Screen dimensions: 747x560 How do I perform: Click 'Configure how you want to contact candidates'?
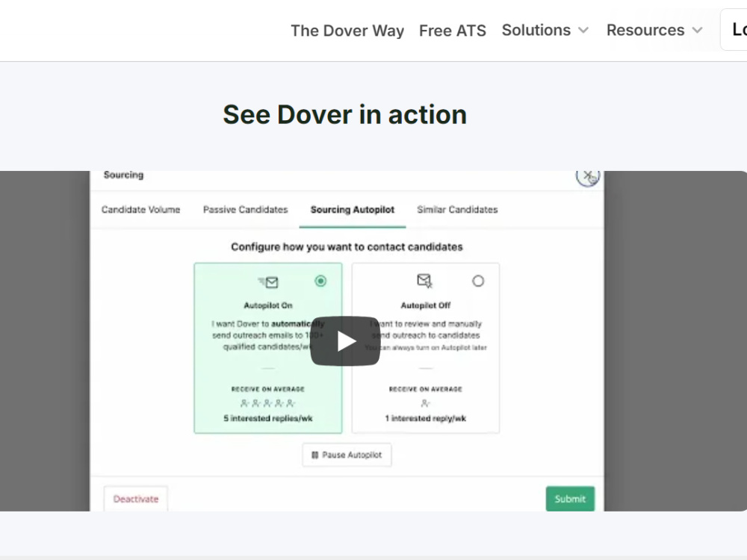click(x=347, y=246)
